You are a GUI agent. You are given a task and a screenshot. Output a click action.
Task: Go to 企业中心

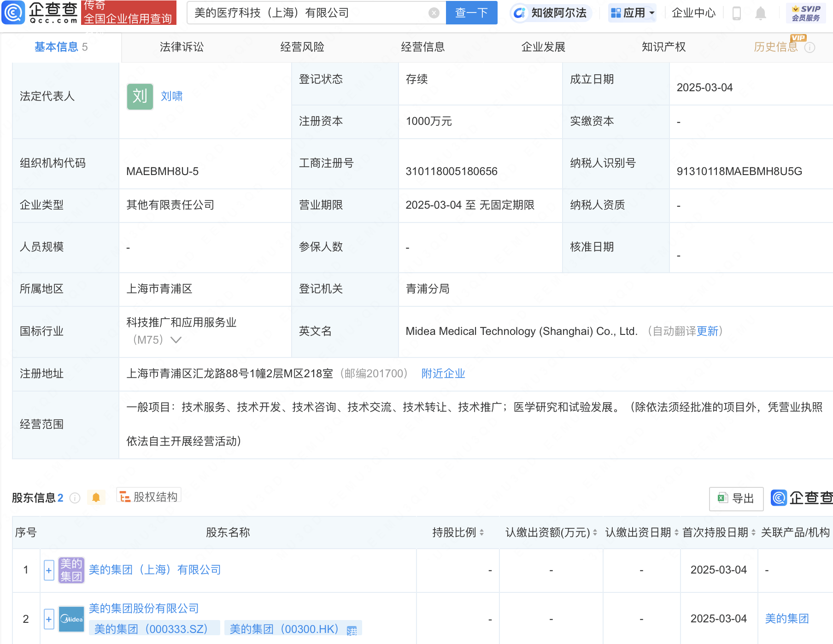pyautogui.click(x=693, y=13)
